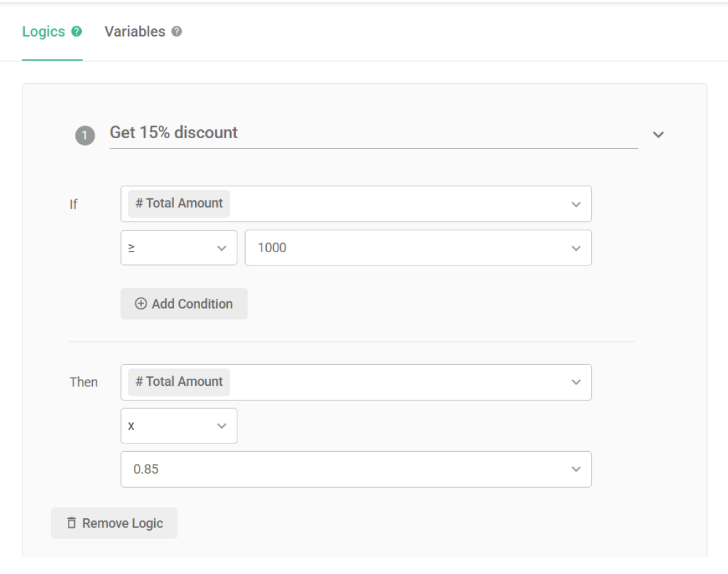
Task: Switch to the Variables tab
Action: 135,31
